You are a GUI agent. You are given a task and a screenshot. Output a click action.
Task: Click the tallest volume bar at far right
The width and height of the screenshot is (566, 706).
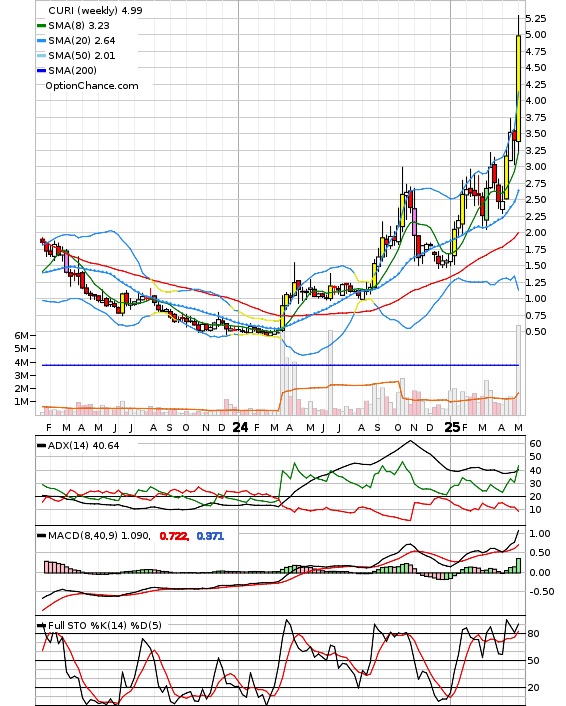[518, 370]
